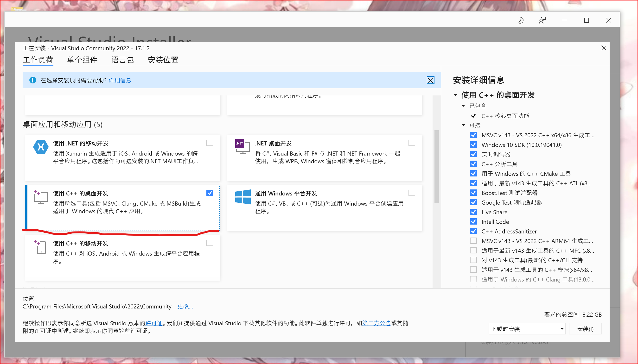Viewport: 638px width, 364px height.
Task: Open the 下载时安装 dropdown
Action: 527,329
